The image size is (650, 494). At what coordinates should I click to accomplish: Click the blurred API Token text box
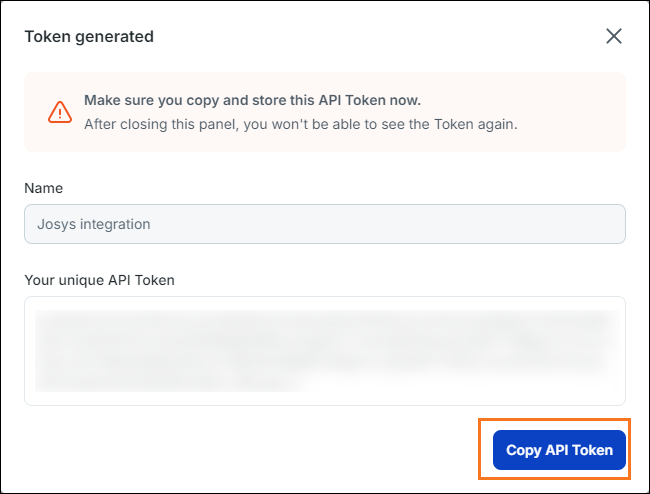[x=325, y=351]
